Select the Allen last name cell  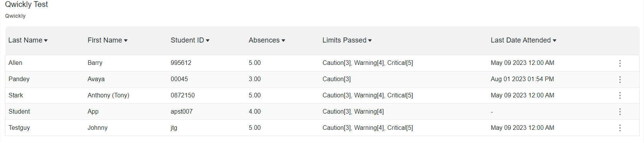coord(15,63)
